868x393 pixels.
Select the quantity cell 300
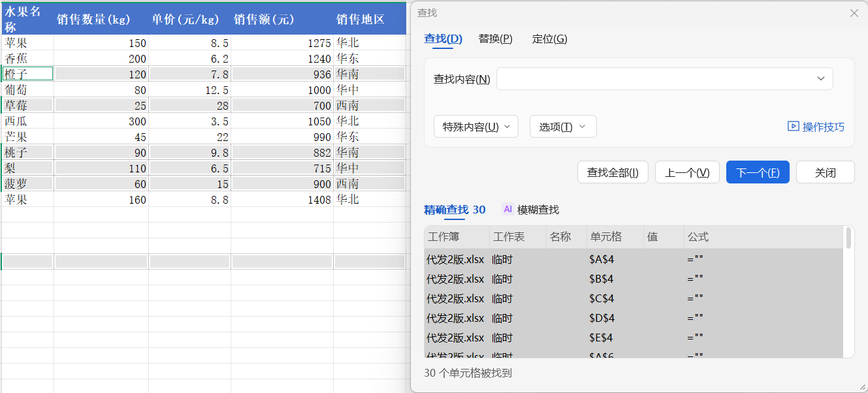click(101, 121)
